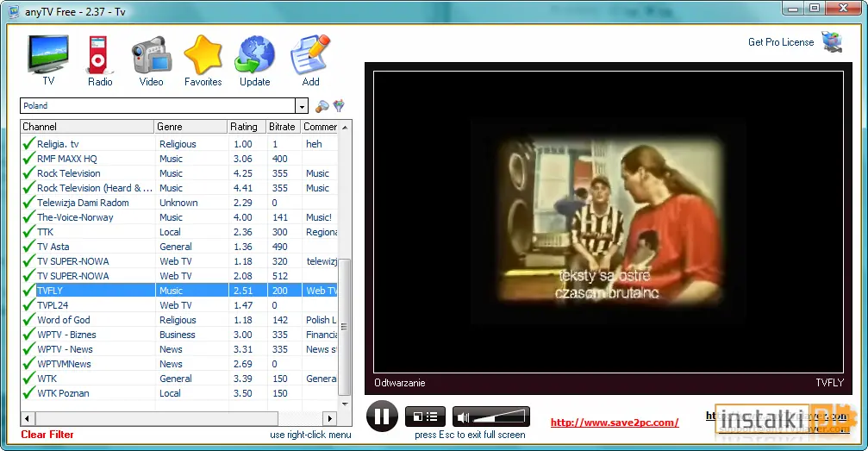Open the Poland country dropdown
Screen dimensions: 868x451
click(x=302, y=106)
